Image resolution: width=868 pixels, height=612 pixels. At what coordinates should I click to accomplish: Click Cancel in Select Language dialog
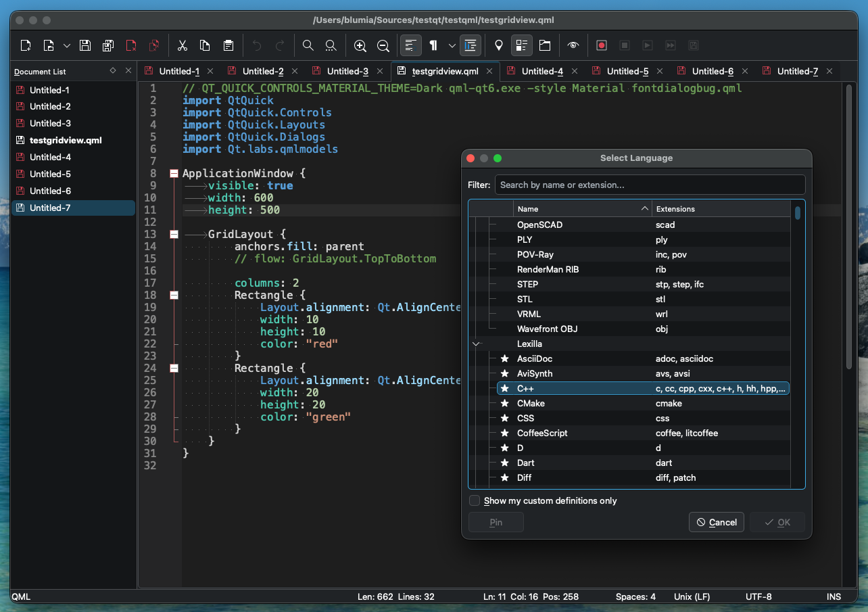(x=717, y=522)
